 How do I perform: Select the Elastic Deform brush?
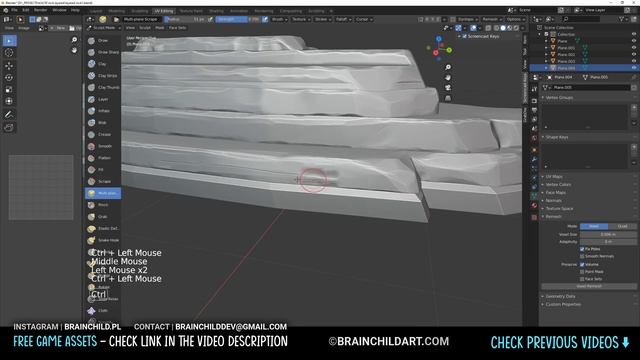point(102,229)
